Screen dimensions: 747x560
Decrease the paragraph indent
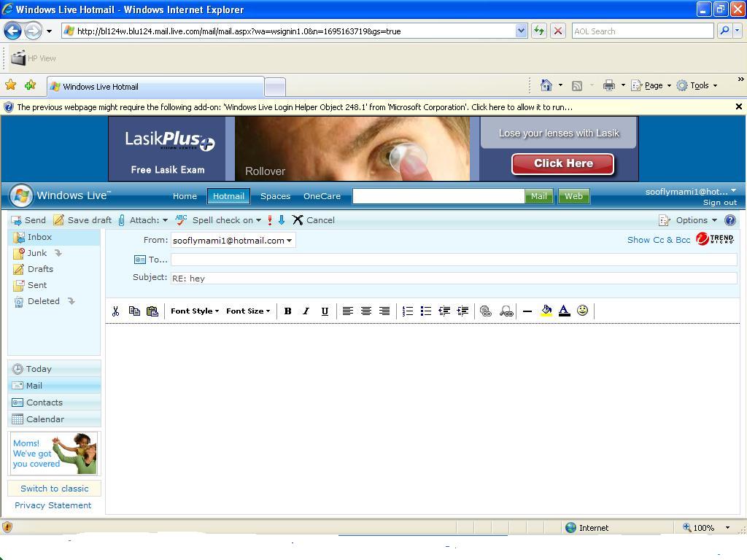point(444,311)
